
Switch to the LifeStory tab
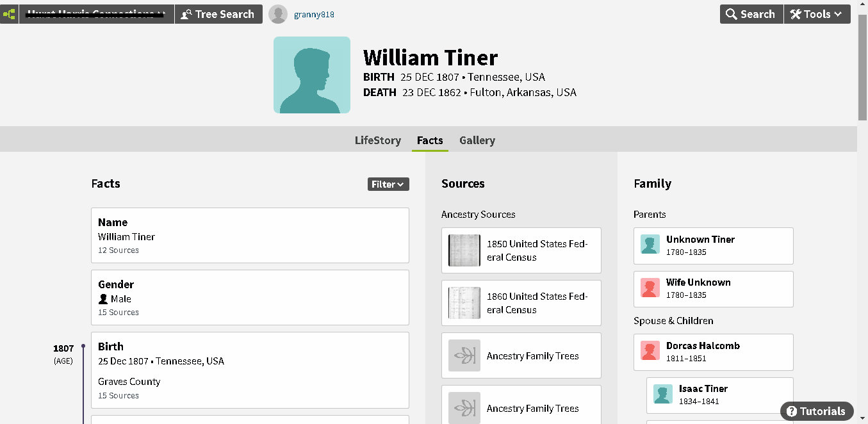coord(378,140)
